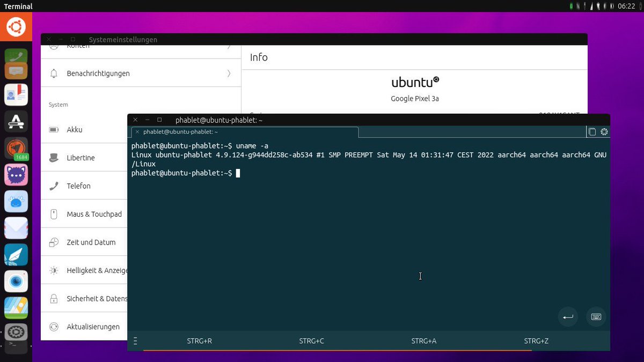Close the phablet@ubuntu-phablet terminal tab
This screenshot has height=362, width=644.
click(137, 132)
